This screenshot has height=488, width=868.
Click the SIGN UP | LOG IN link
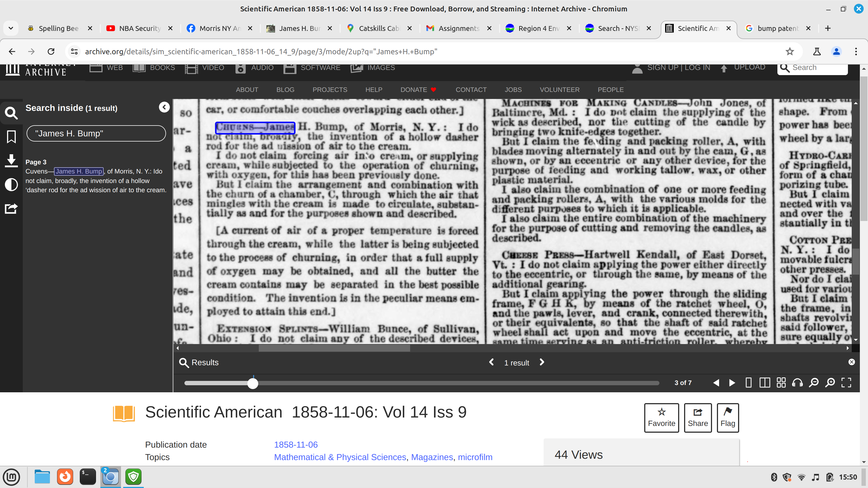tap(678, 67)
